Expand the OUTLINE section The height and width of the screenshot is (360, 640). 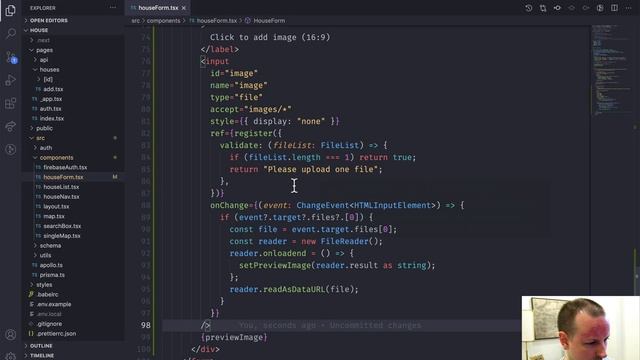click(x=41, y=346)
